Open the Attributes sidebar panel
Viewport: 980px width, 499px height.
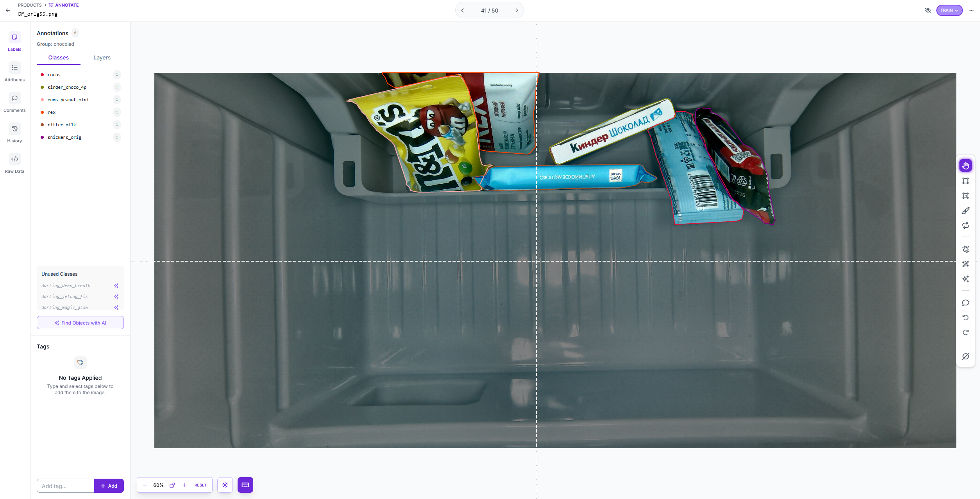click(x=14, y=72)
